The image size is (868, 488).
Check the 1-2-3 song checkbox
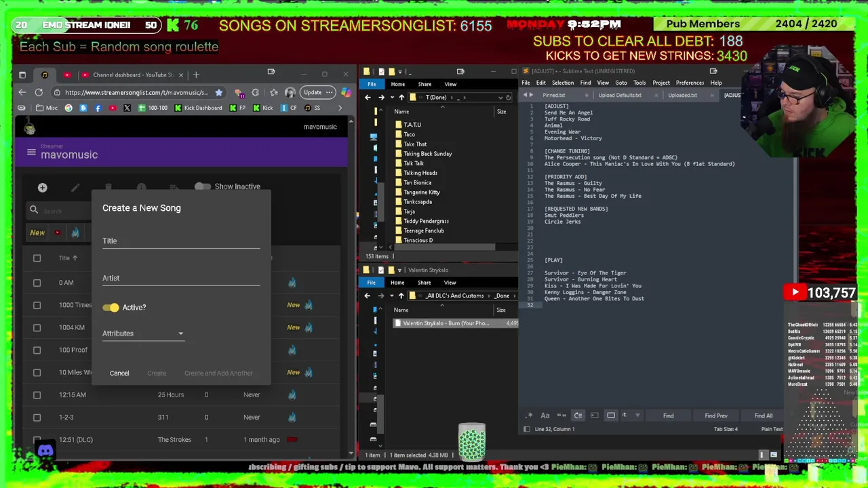pyautogui.click(x=37, y=417)
